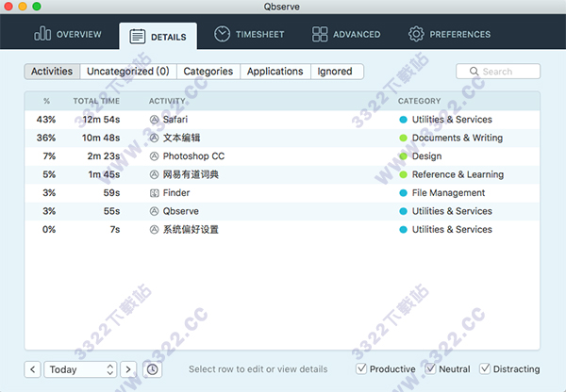Click the search magnifier icon

pyautogui.click(x=474, y=72)
